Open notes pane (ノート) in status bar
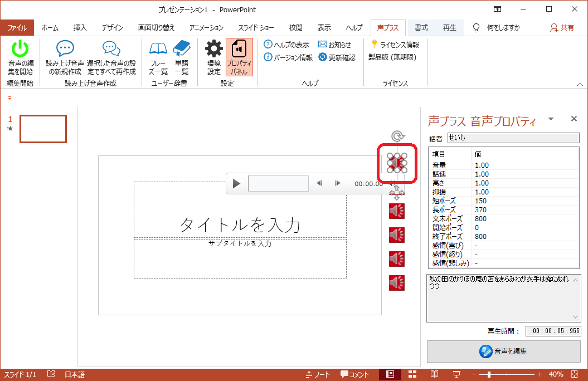 tap(318, 374)
